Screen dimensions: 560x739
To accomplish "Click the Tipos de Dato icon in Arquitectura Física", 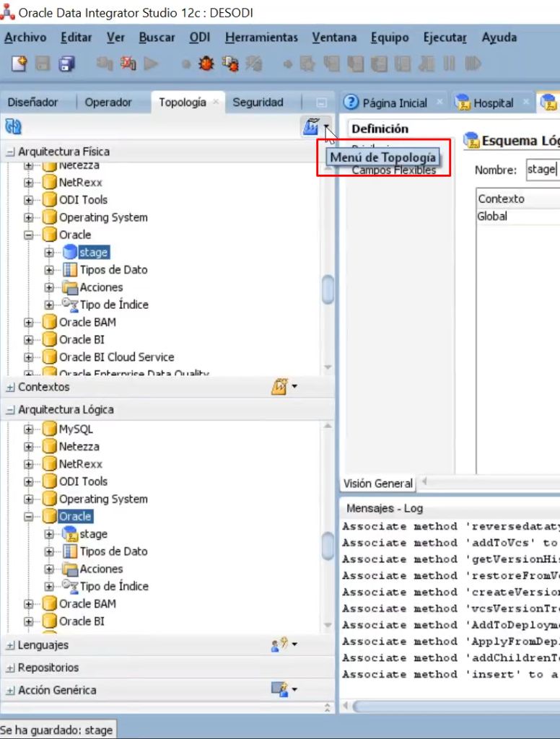I will [x=70, y=270].
